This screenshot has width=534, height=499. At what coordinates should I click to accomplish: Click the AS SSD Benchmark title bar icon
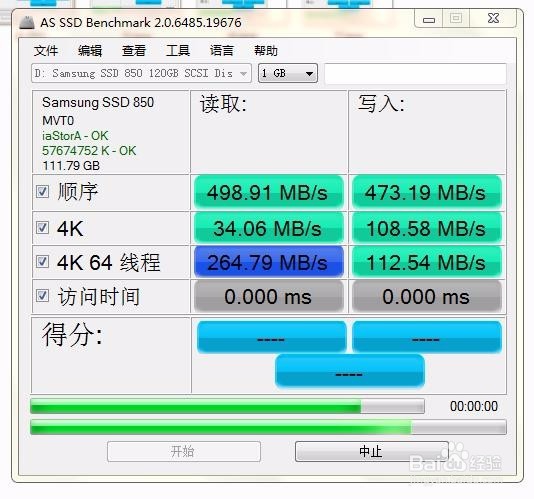click(x=27, y=23)
